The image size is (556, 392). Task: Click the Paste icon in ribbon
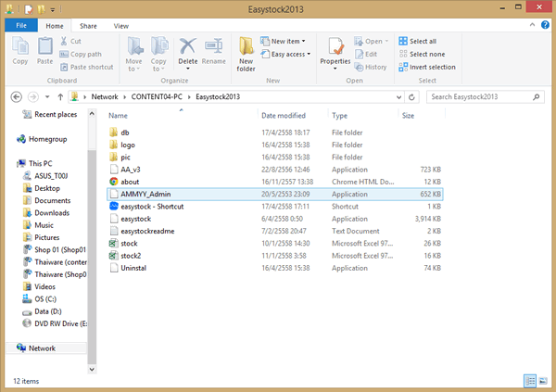click(x=44, y=48)
